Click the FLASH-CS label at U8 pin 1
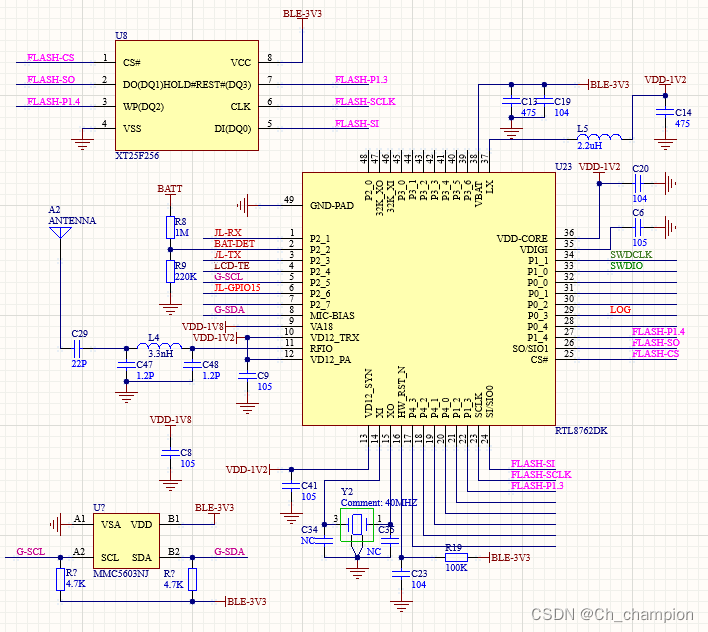This screenshot has height=632, width=708. tap(51, 57)
